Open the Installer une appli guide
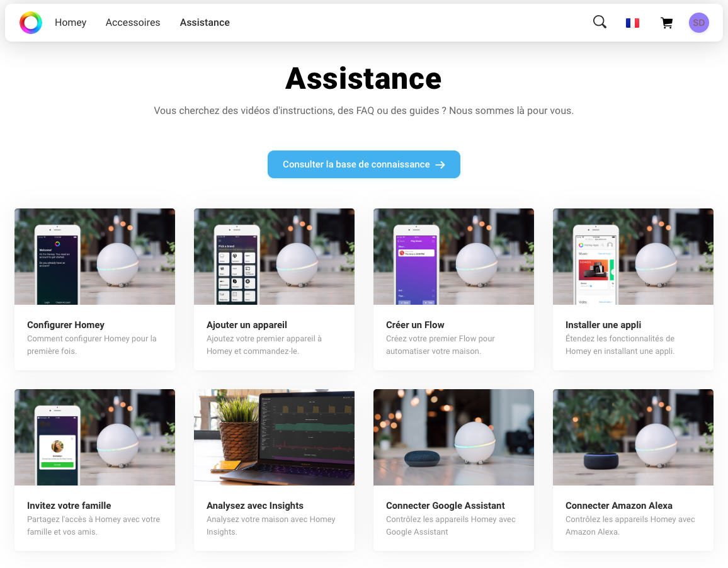The height and width of the screenshot is (568, 728). (633, 289)
